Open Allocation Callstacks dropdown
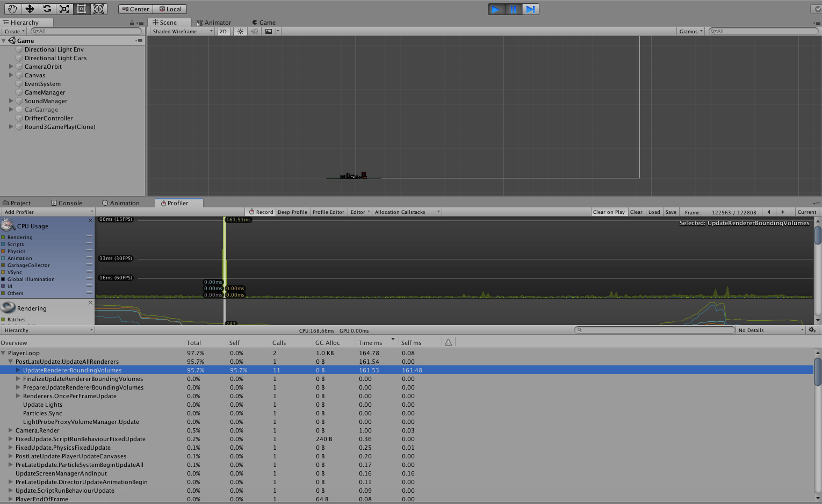822x504 pixels. coord(407,212)
